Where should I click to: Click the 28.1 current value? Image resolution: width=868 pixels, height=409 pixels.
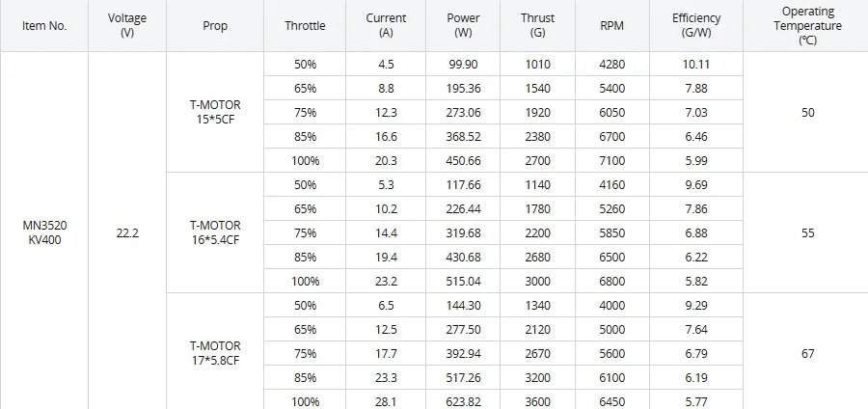pos(386,401)
